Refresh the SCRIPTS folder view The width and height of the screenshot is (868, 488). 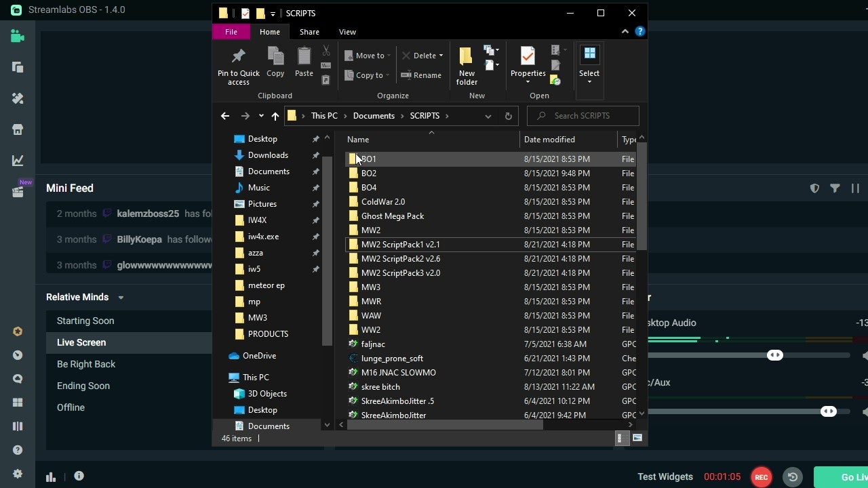click(508, 116)
